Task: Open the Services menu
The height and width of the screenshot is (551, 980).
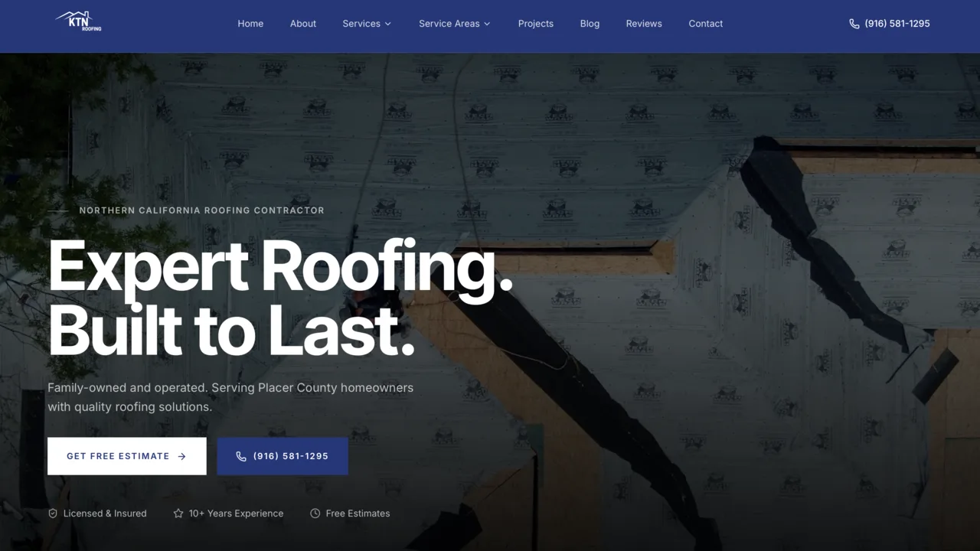Action: 367,24
